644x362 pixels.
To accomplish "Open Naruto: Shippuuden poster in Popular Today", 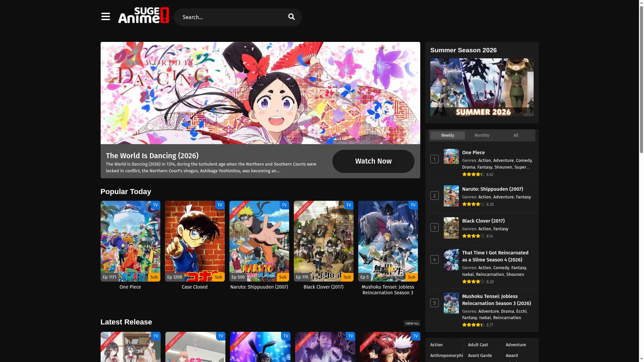I will [x=259, y=241].
